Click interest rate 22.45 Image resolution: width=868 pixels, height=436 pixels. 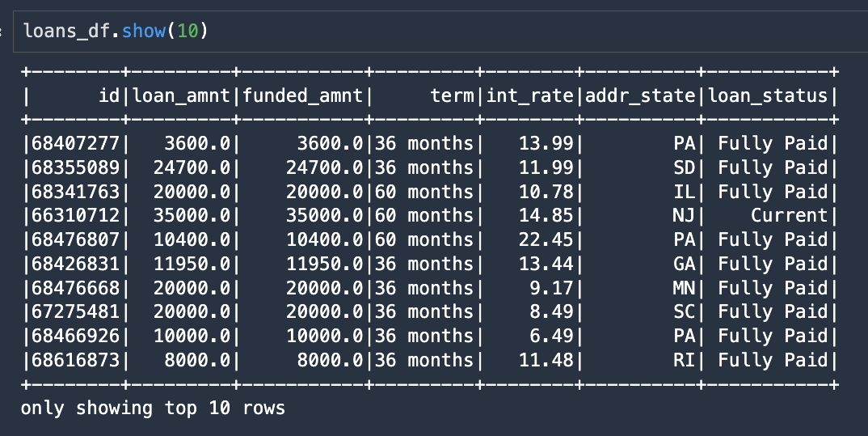tap(546, 239)
